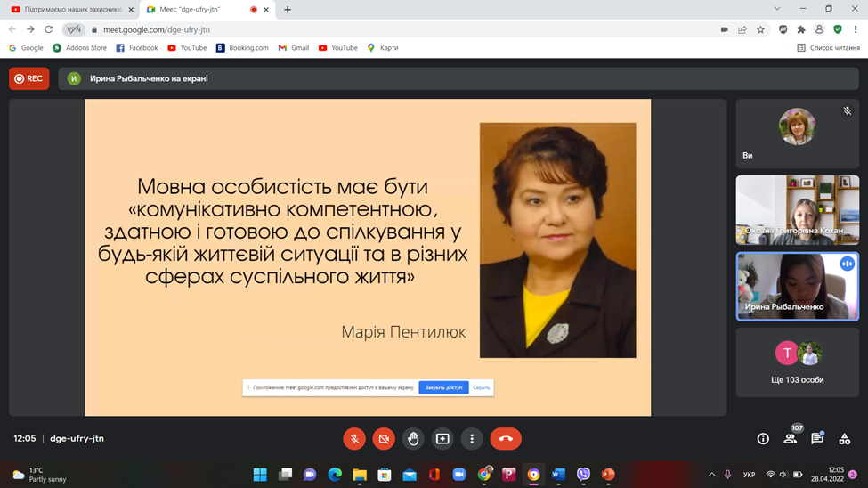Go forward with browser forward arrow
Viewport: 868px width, 488px height.
coord(30,29)
